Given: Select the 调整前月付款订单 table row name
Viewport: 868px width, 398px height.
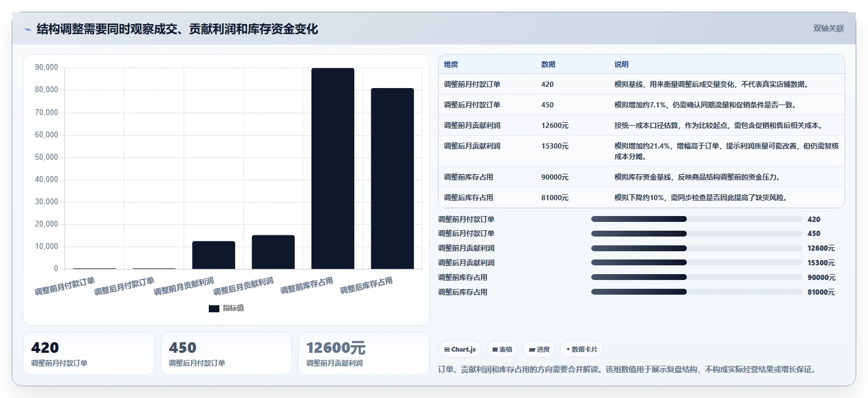Looking at the screenshot, I should (472, 85).
